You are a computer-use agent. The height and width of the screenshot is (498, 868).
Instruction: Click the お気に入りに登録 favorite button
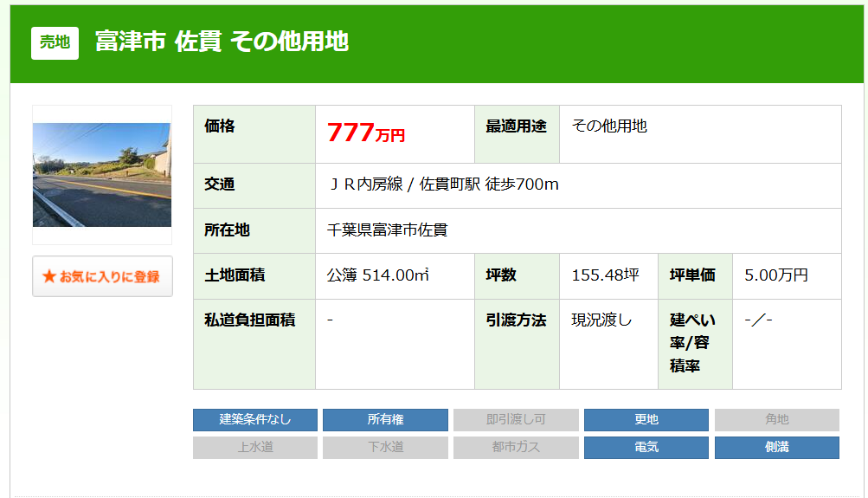(x=102, y=276)
